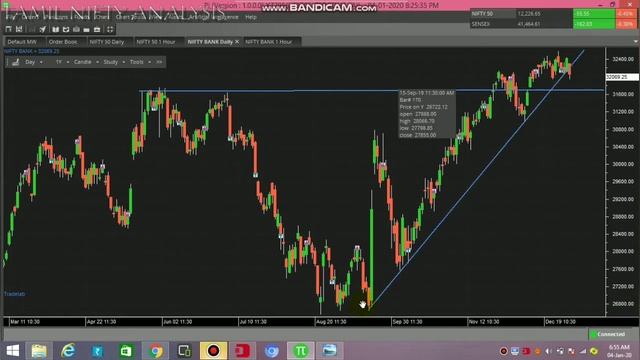
Task: Click the 32400.00 price axis label
Action: point(623,59)
